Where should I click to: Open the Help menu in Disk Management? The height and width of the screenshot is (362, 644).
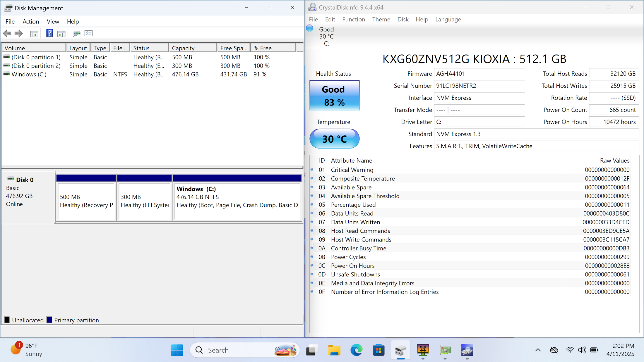pyautogui.click(x=73, y=21)
